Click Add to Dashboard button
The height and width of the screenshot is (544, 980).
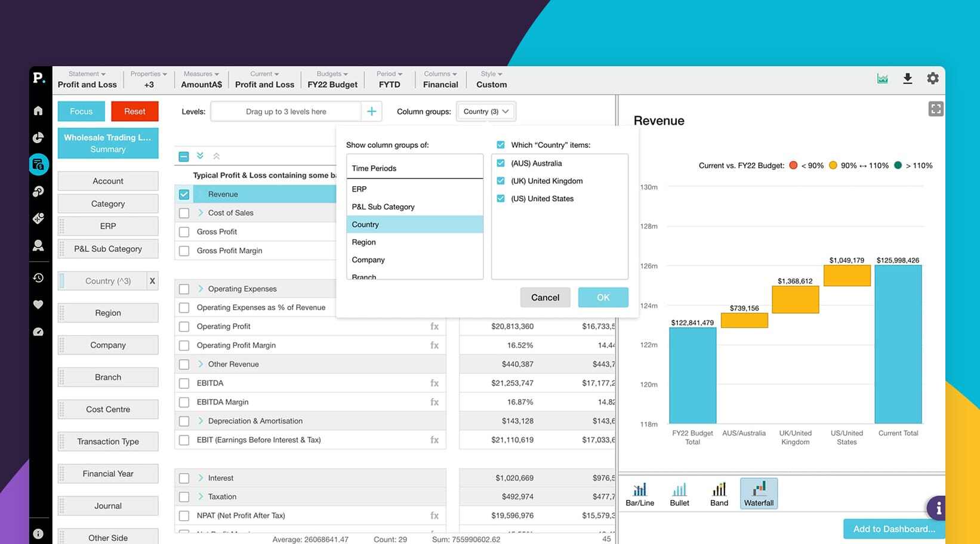point(893,529)
